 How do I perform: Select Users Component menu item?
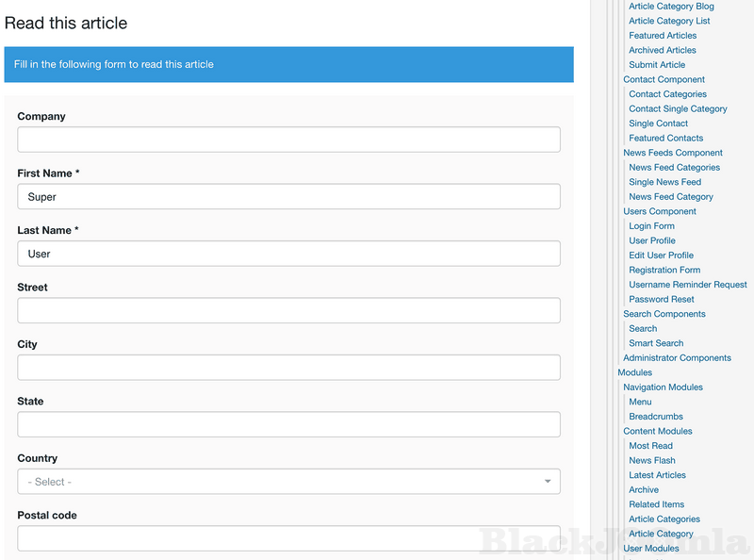pyautogui.click(x=659, y=211)
